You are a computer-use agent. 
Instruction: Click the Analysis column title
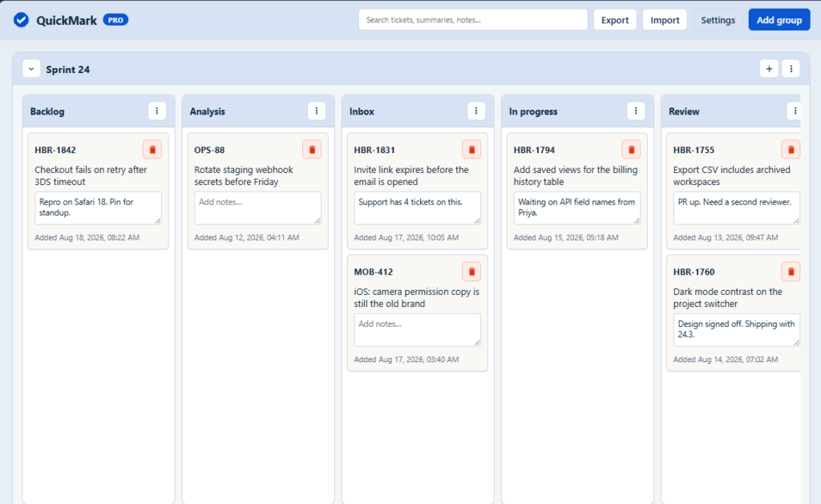coord(208,111)
